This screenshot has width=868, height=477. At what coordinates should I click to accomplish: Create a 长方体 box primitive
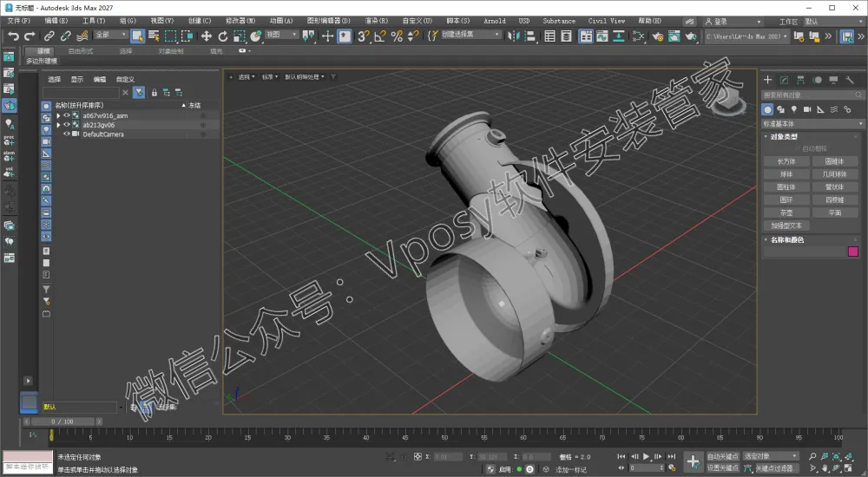[x=786, y=161]
